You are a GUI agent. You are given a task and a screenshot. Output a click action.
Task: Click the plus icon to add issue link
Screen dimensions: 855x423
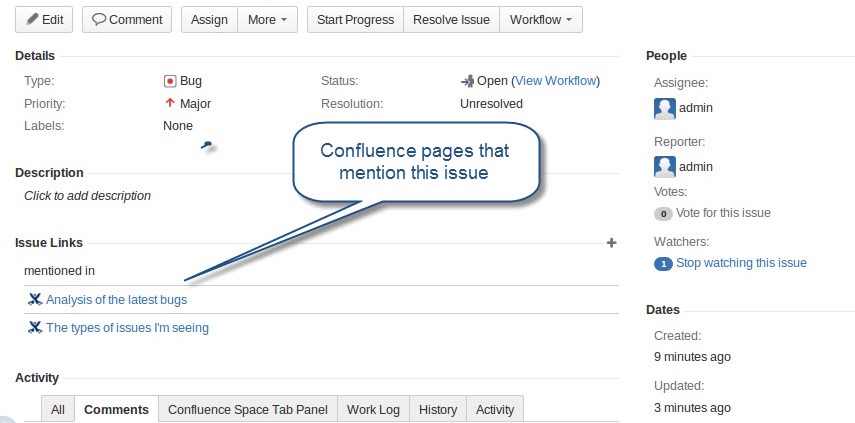(x=612, y=243)
